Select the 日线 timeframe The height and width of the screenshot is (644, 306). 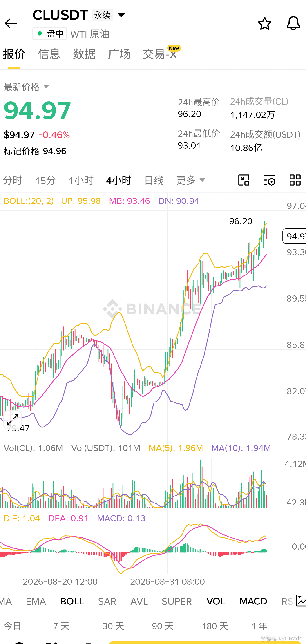pyautogui.click(x=154, y=180)
